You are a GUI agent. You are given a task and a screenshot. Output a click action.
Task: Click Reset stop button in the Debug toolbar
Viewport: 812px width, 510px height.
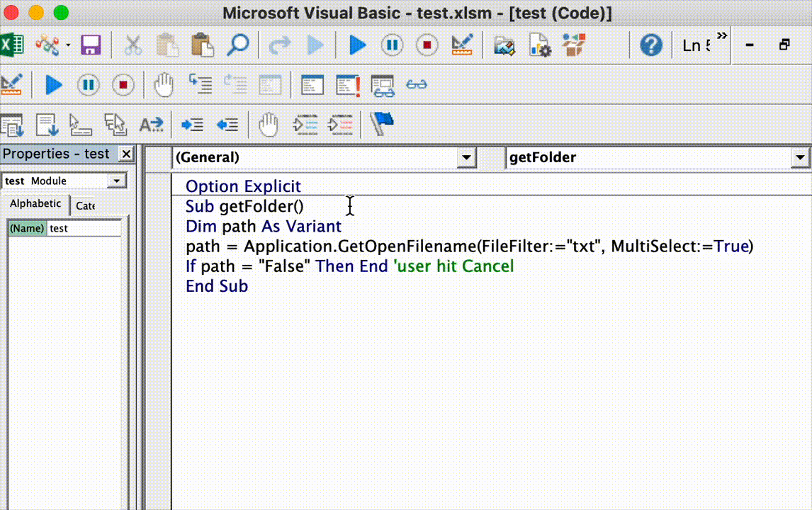(x=123, y=84)
